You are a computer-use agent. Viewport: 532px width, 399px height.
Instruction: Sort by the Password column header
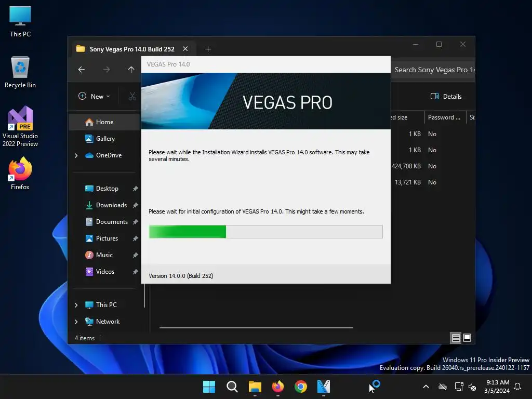445,117
